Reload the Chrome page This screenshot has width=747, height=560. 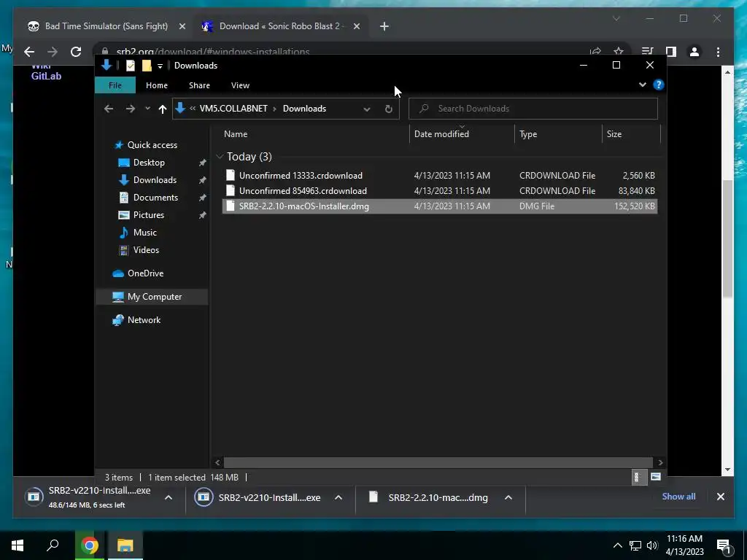tap(76, 52)
